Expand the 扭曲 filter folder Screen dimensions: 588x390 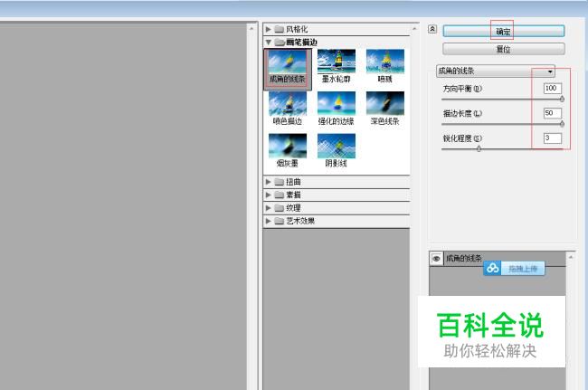268,182
